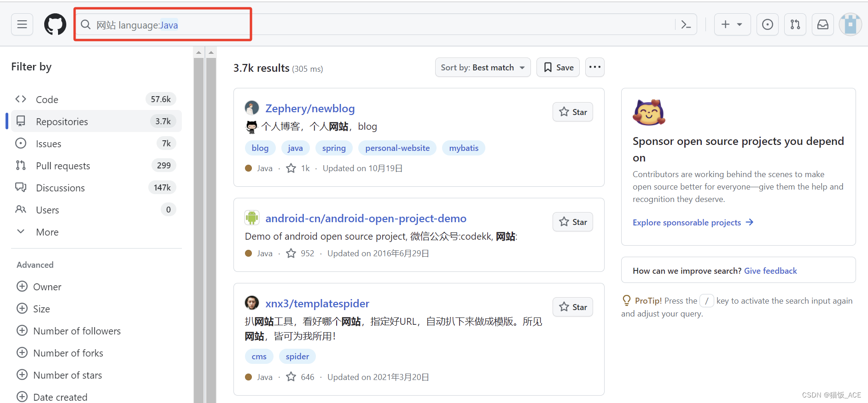The width and height of the screenshot is (868, 403).
Task: Star the android-open-project-demo repository
Action: click(x=573, y=222)
